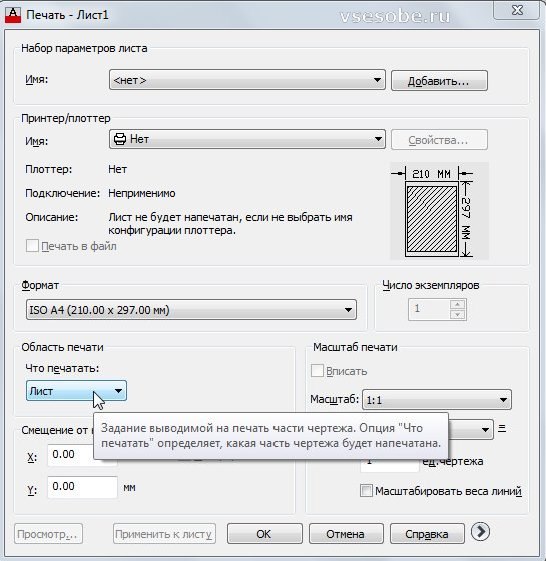546x561 pixels.
Task: Toggle the Вписать checkbox
Action: click(x=317, y=371)
